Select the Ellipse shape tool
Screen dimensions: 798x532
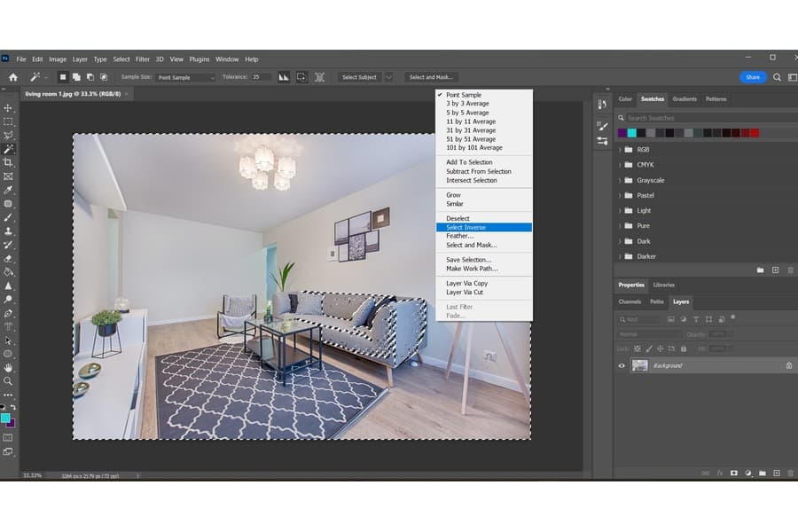click(x=8, y=354)
